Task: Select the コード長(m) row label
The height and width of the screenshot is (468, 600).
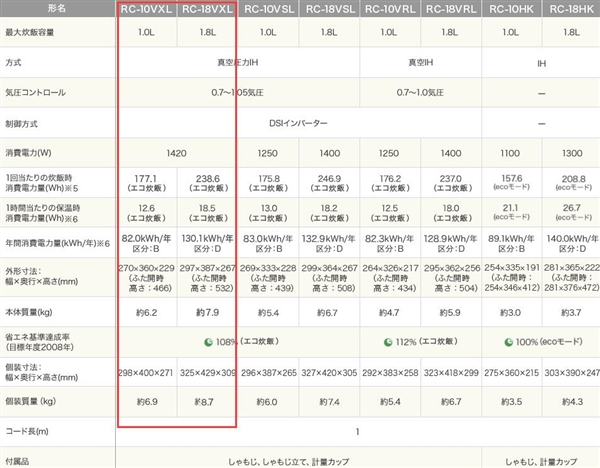Action: (x=27, y=431)
